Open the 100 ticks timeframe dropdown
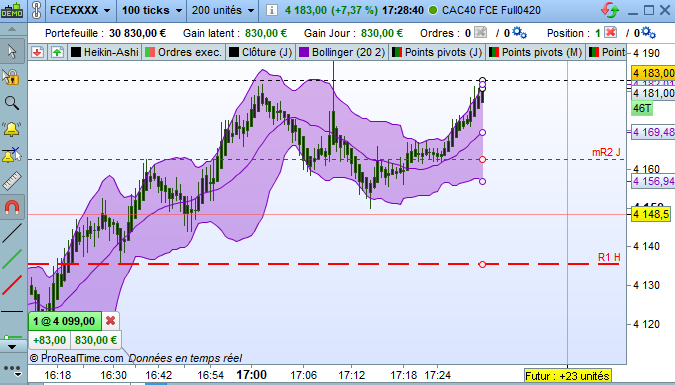The height and width of the screenshot is (385, 675). click(152, 10)
